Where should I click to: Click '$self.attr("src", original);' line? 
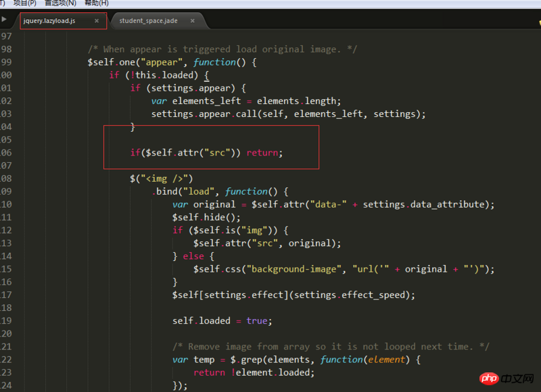(x=267, y=243)
